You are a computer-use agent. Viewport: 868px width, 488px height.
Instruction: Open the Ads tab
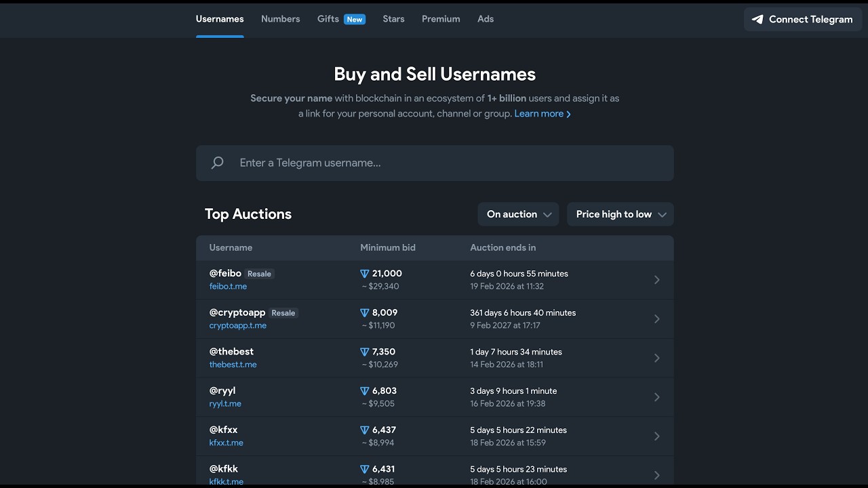tap(486, 19)
